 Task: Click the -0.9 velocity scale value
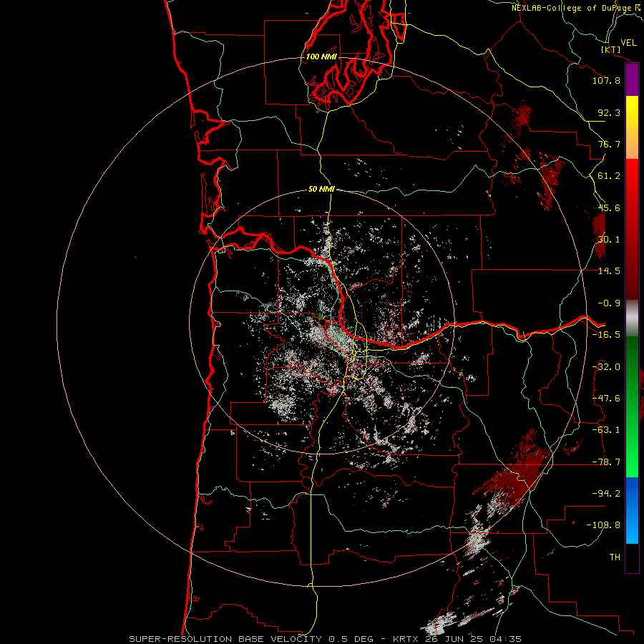[x=609, y=303]
